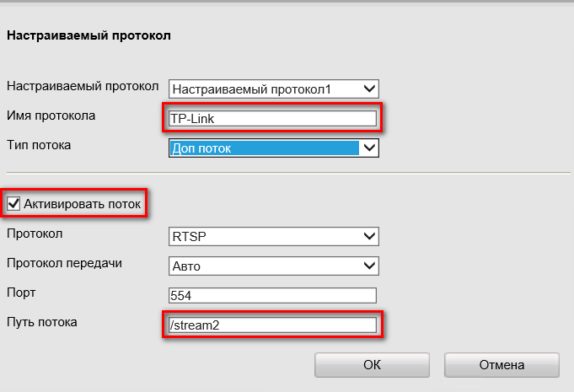Focus the Путь потока field with /stream2

[271, 325]
